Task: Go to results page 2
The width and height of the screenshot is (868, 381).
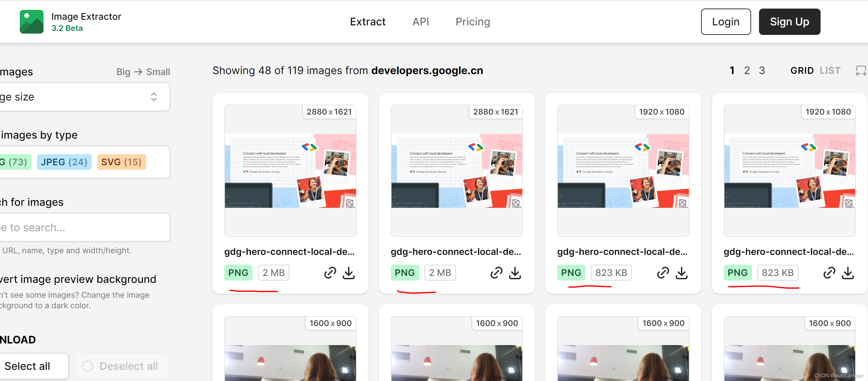Action: [747, 71]
